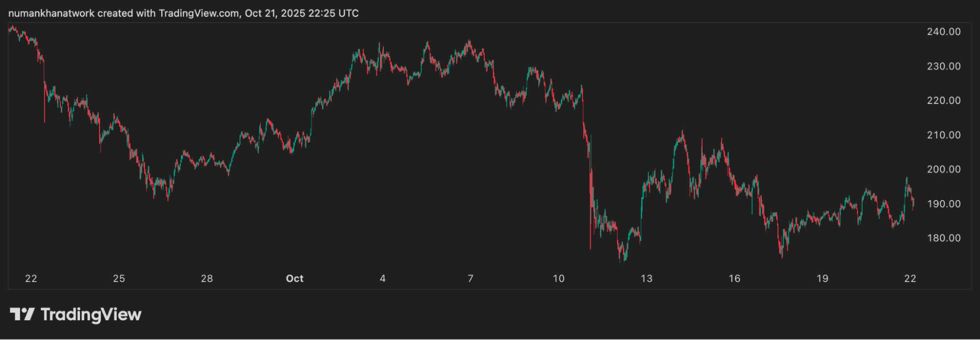Image resolution: width=980 pixels, height=340 pixels.
Task: Click the TradingView logo icon
Action: pyautogui.click(x=22, y=314)
